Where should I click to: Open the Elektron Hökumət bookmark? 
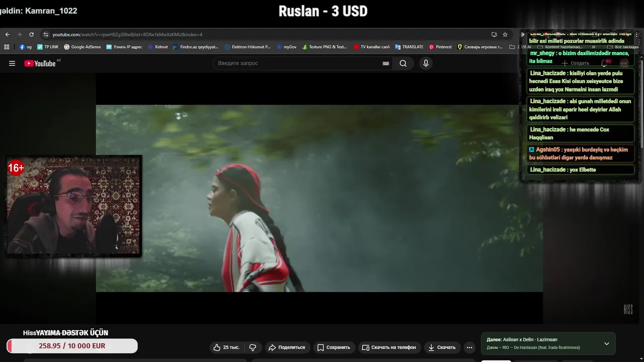[x=248, y=47]
